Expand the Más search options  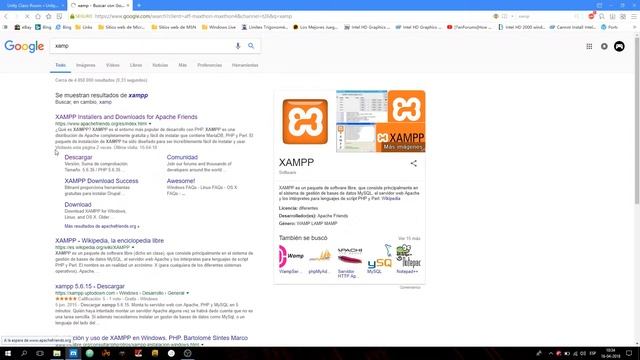(182, 65)
